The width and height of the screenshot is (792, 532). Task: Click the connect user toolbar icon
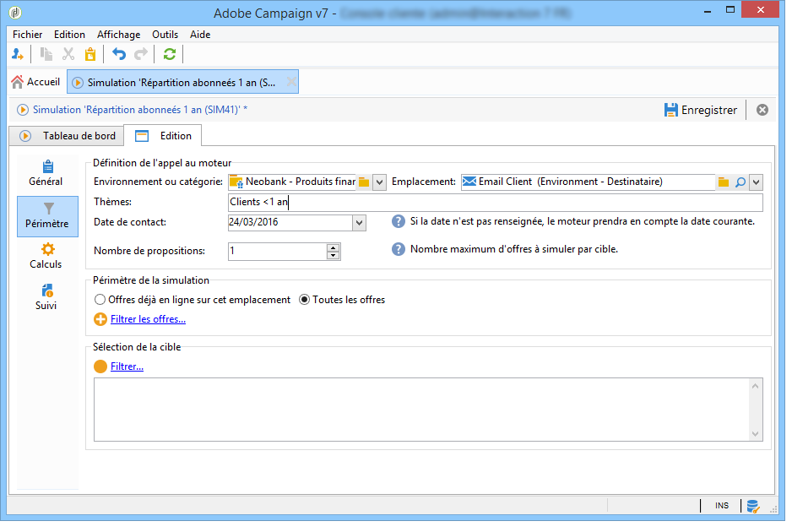18,54
